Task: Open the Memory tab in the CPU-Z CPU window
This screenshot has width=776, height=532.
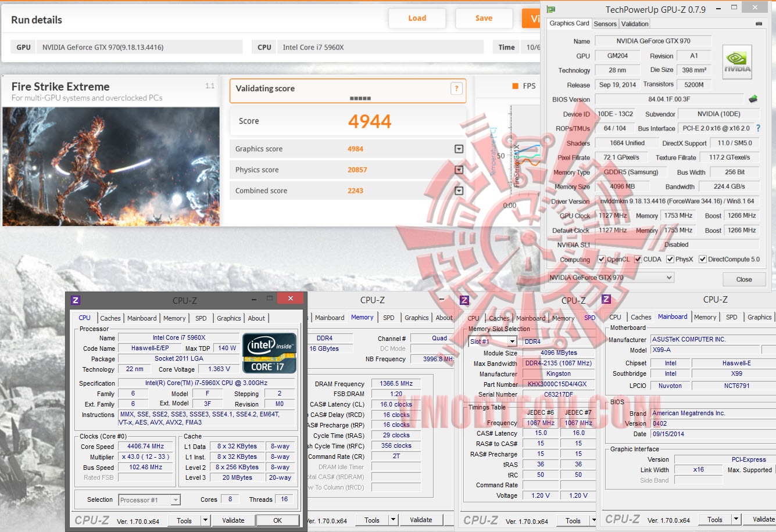Action: tap(174, 318)
